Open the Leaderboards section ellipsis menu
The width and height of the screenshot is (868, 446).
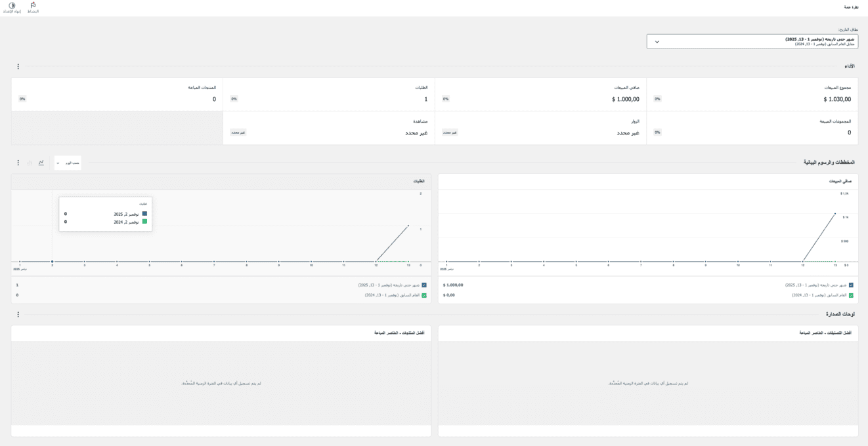(18, 314)
